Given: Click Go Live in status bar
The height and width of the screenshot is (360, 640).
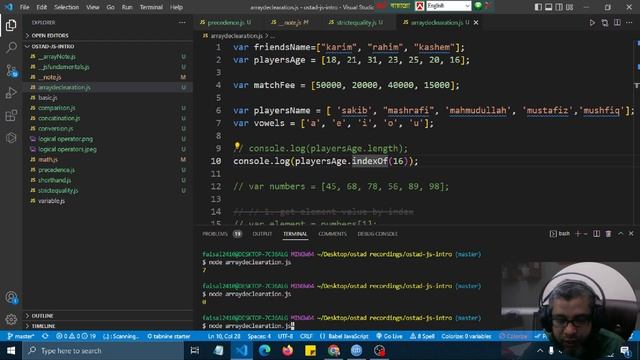Looking at the screenshot, I should (389, 336).
